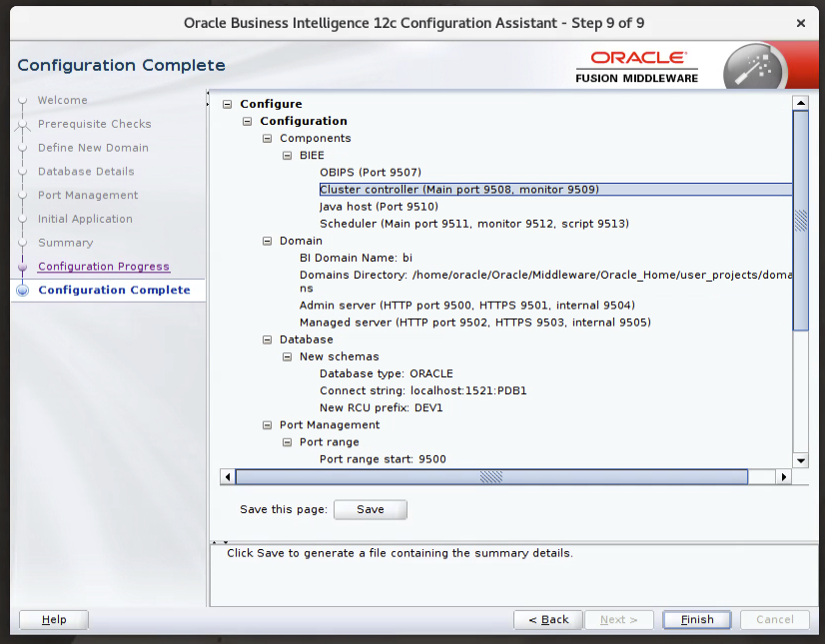Click the vertical scrollbar down arrow
Viewport: 825px width, 644px height.
pos(800,460)
